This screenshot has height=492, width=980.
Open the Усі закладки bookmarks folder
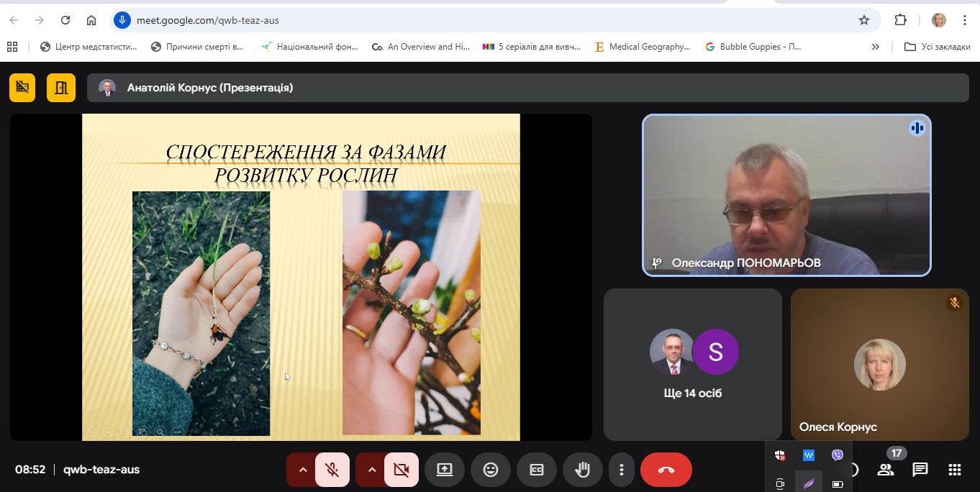coord(938,47)
